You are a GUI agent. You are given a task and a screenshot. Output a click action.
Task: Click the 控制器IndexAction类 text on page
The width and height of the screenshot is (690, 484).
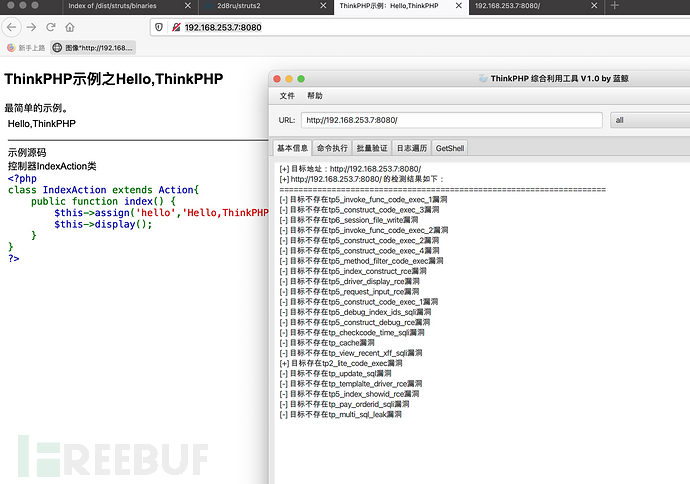[x=52, y=166]
